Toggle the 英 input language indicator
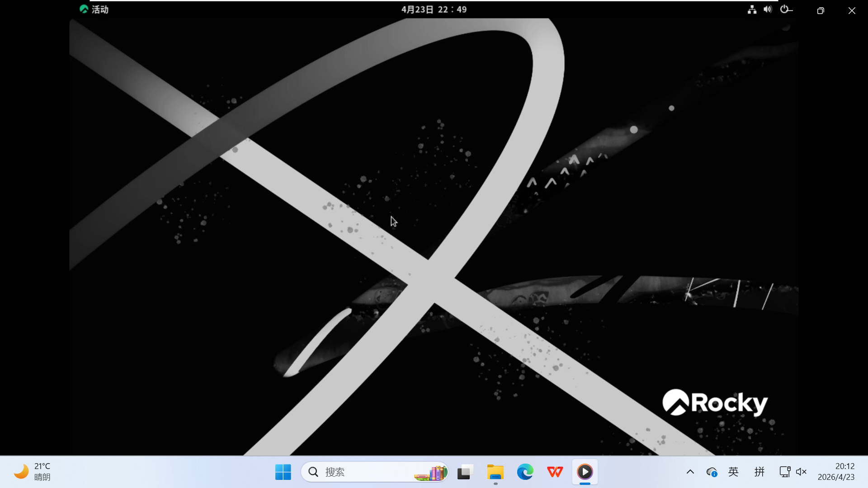The width and height of the screenshot is (868, 488). point(733,472)
